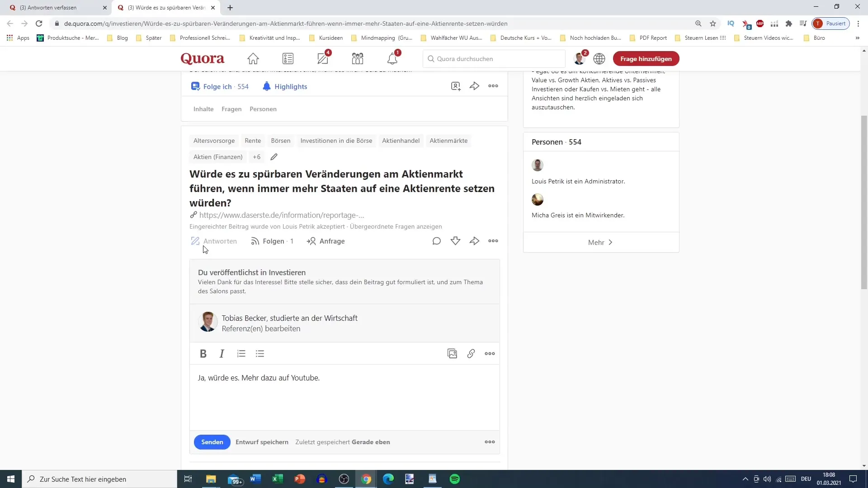Viewport: 868px width, 488px height.
Task: Click the Senden button to submit answer
Action: pyautogui.click(x=212, y=442)
